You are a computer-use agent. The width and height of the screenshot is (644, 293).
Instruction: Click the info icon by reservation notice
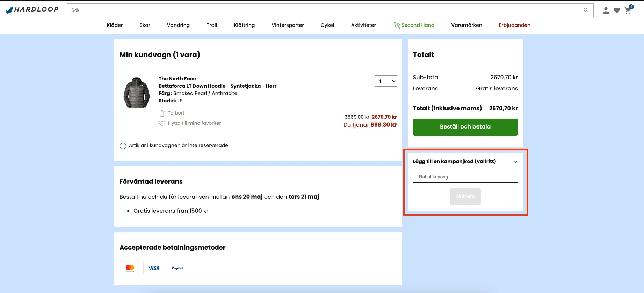[123, 146]
